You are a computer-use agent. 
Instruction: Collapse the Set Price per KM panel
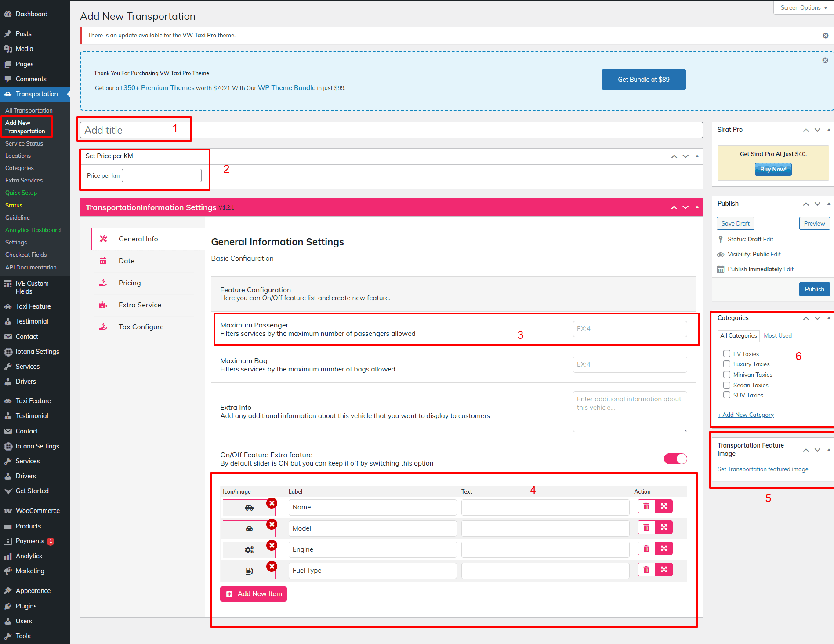tap(697, 156)
